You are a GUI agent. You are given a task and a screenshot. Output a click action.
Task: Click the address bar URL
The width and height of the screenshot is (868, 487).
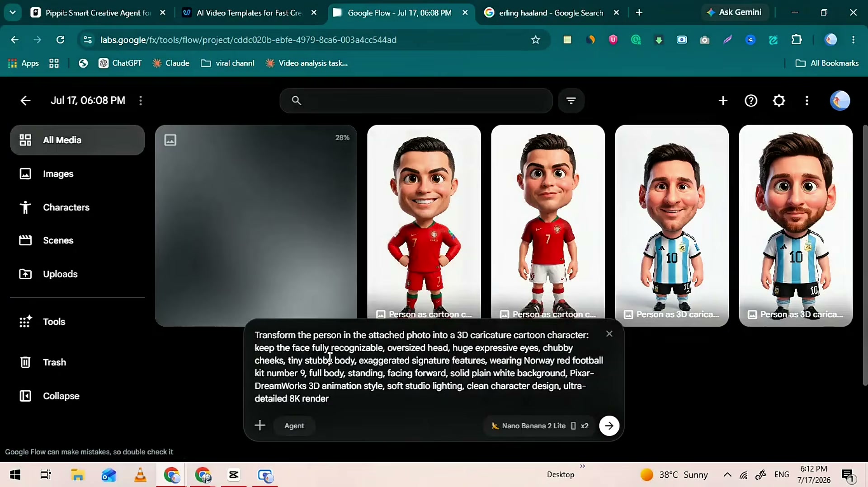tap(248, 40)
